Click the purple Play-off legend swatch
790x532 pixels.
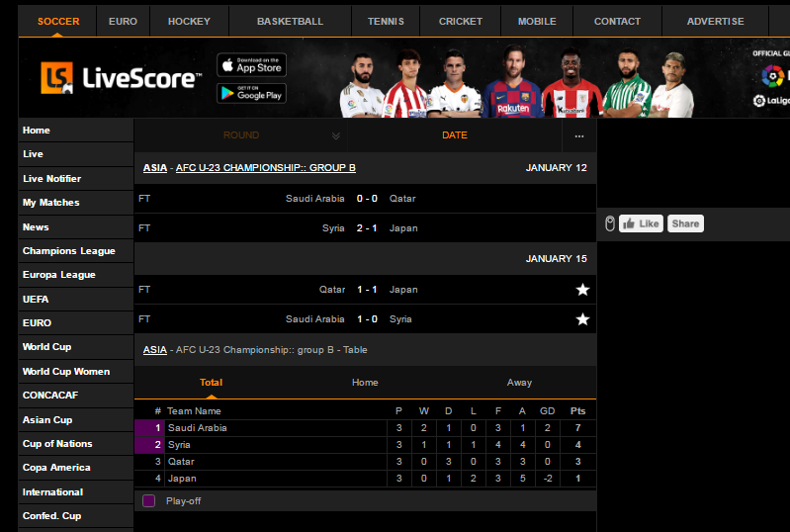[x=149, y=501]
